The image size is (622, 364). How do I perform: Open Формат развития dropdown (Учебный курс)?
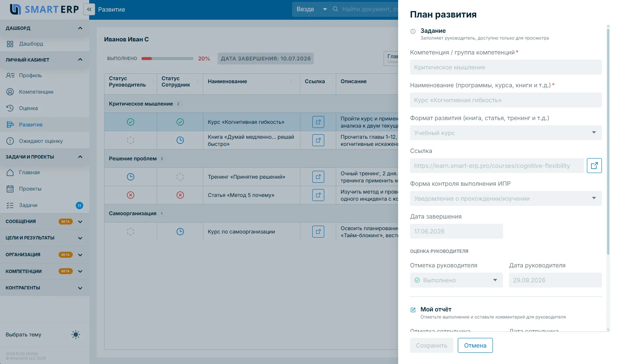(506, 133)
